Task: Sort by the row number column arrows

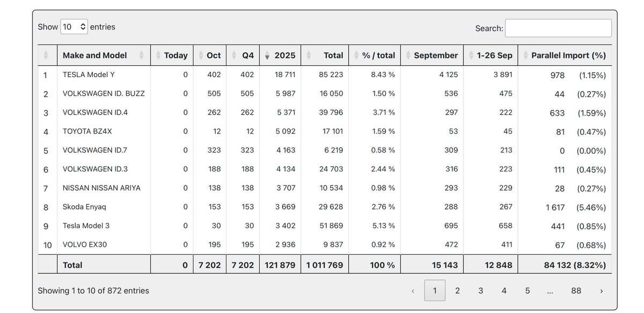Action: pos(46,55)
